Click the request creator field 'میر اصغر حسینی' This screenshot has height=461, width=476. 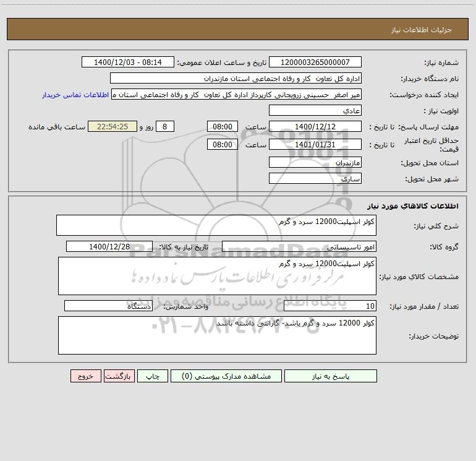tap(236, 94)
